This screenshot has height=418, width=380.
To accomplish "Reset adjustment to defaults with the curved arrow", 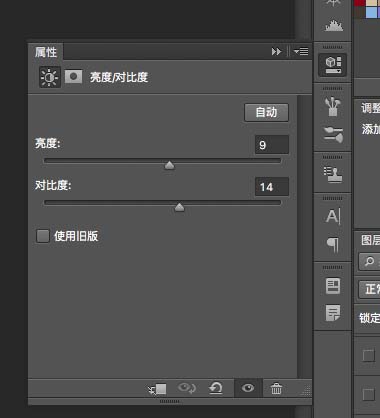I will [216, 388].
